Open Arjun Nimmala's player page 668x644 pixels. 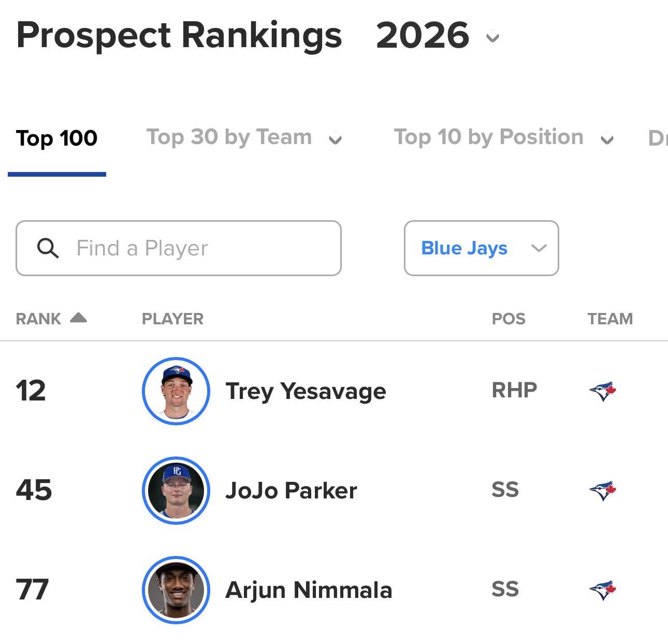[309, 590]
